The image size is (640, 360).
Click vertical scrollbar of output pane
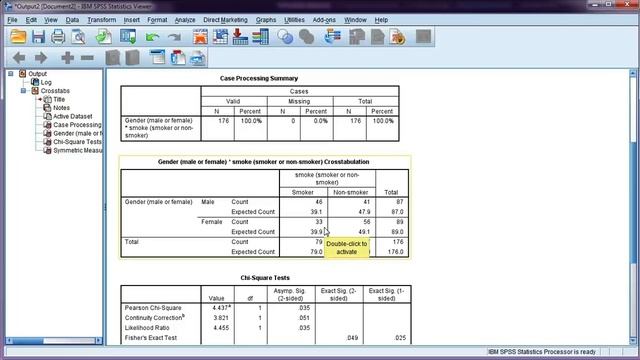[x=633, y=203]
